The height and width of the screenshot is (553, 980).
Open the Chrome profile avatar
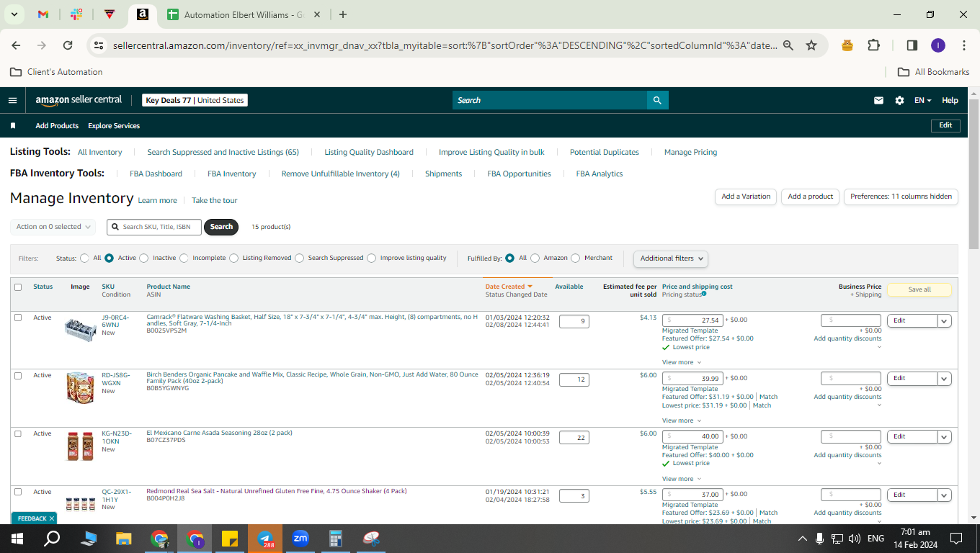pyautogui.click(x=937, y=45)
